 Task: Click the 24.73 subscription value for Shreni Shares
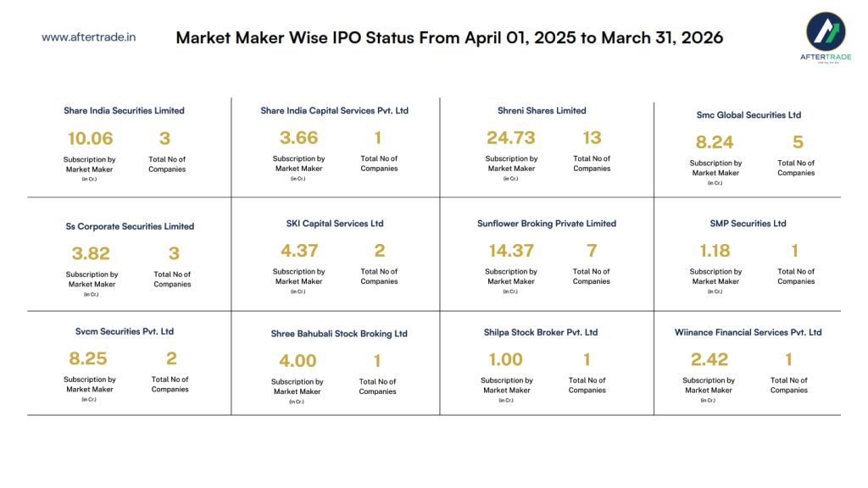pyautogui.click(x=511, y=137)
